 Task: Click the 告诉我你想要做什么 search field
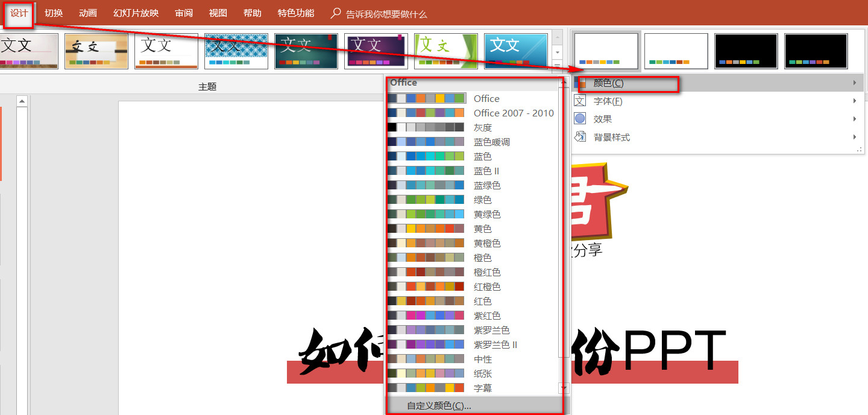380,13
